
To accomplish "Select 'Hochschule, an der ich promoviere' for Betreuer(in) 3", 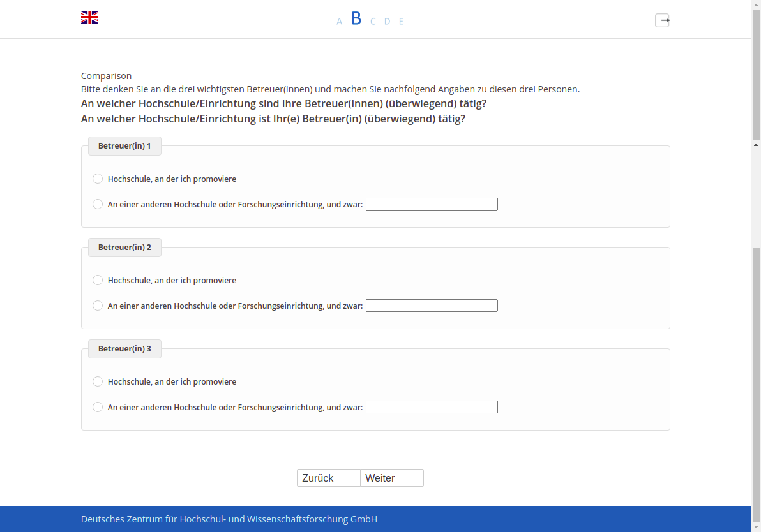I will tap(98, 381).
